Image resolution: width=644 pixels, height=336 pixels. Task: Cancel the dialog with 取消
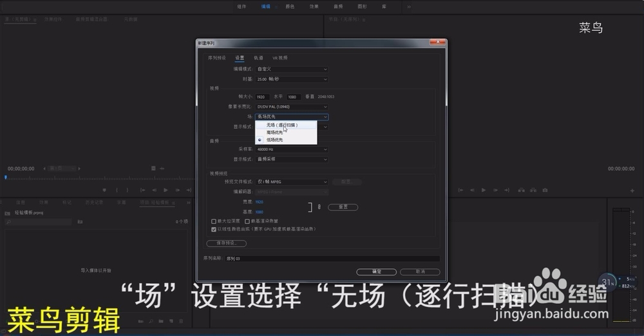pyautogui.click(x=420, y=272)
